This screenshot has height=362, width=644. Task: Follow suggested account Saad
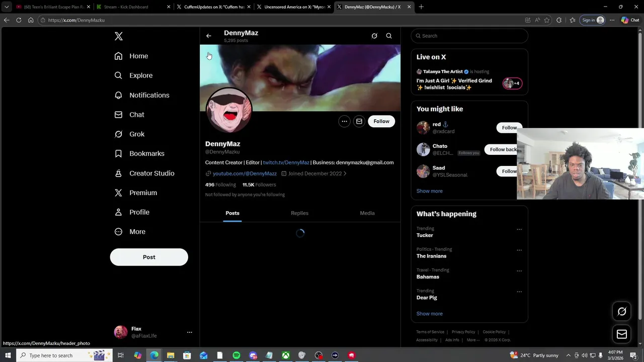[x=507, y=171]
